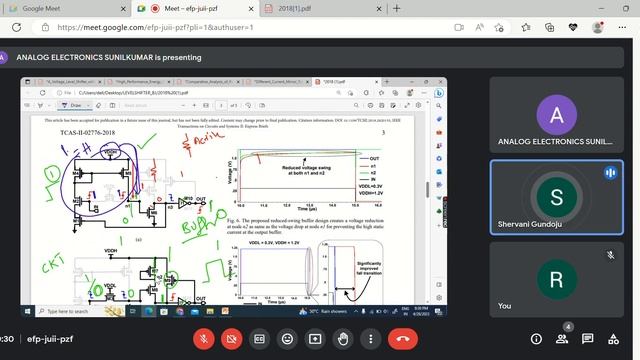Select Shervani Gundoju participant tile
Viewport: 640px width, 360px height.
556,198
